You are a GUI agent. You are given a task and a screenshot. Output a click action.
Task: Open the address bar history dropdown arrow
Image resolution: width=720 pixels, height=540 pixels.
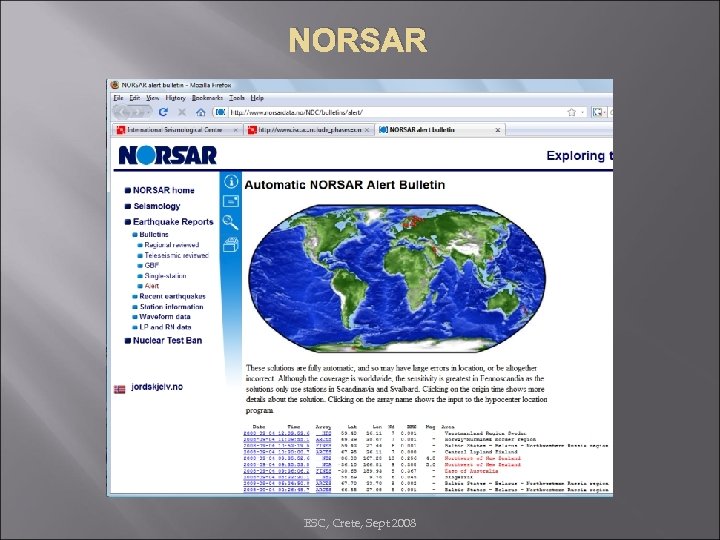pyautogui.click(x=583, y=112)
